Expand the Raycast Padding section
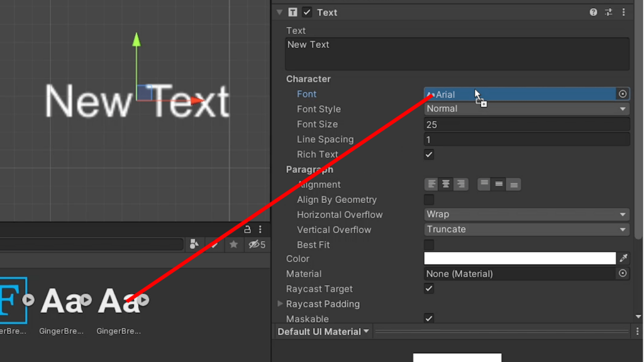The width and height of the screenshot is (644, 362). 279,304
